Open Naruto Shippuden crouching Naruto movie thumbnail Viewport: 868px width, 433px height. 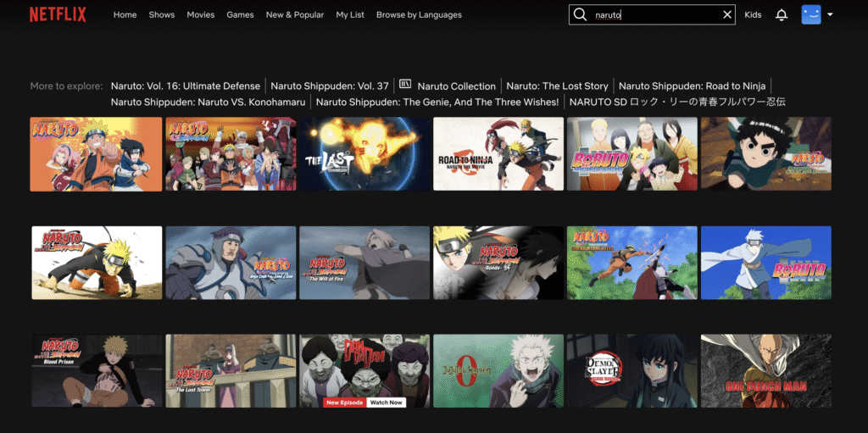coord(97,263)
